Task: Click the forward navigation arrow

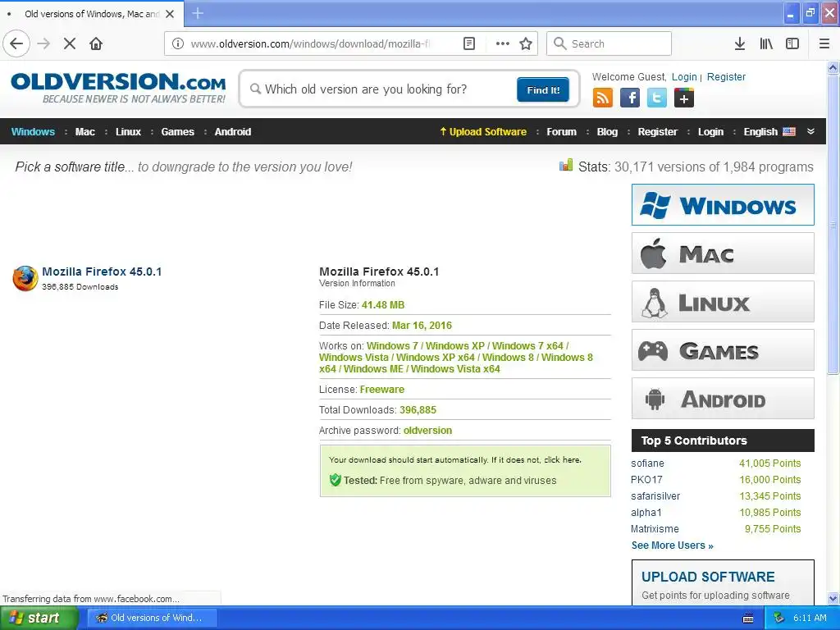Action: [x=43, y=43]
